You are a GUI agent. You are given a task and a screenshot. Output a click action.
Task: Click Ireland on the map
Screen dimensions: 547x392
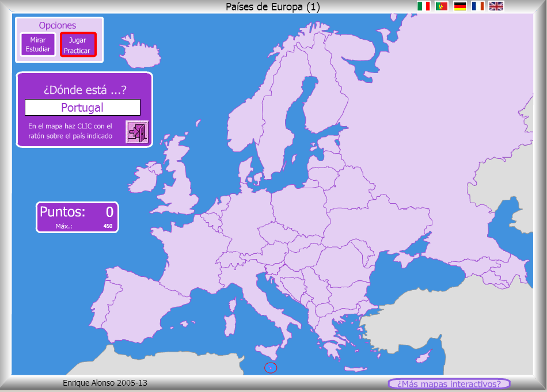click(144, 179)
